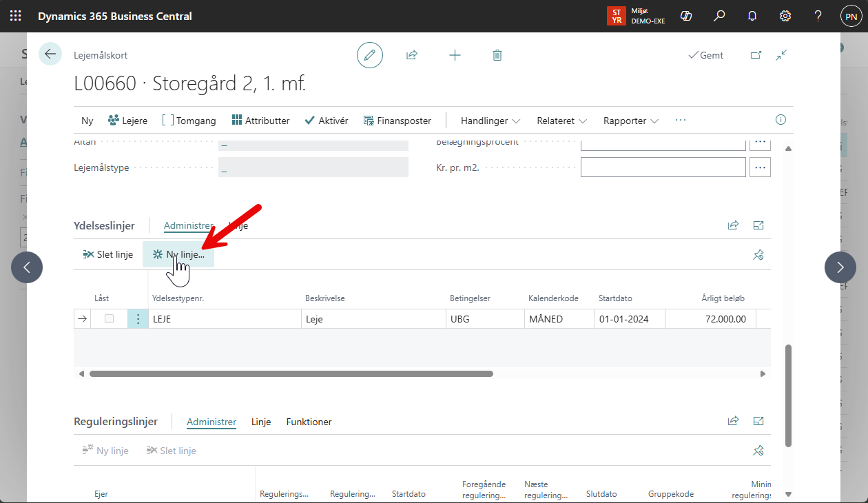Delete record using trash icon
Screen dimensions: 868x503
click(x=497, y=55)
